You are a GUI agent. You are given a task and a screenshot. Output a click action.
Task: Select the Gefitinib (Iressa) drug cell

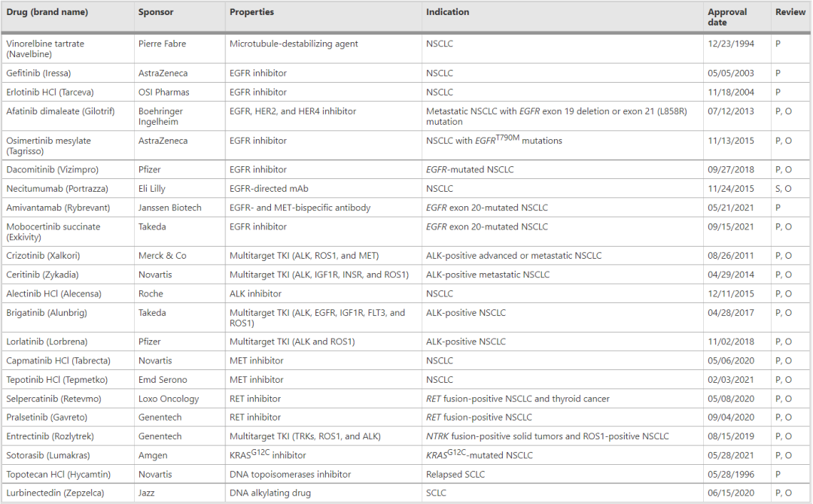pyautogui.click(x=38, y=73)
